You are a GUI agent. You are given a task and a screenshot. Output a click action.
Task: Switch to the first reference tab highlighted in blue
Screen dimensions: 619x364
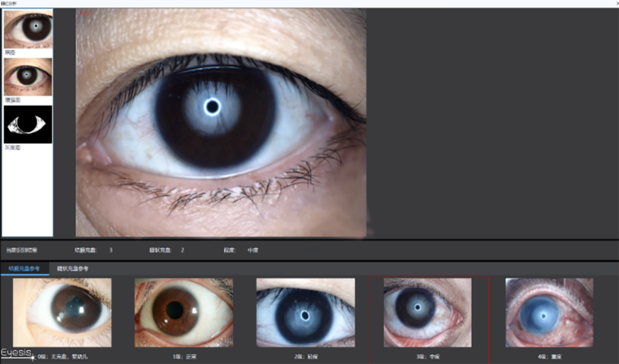(24, 268)
